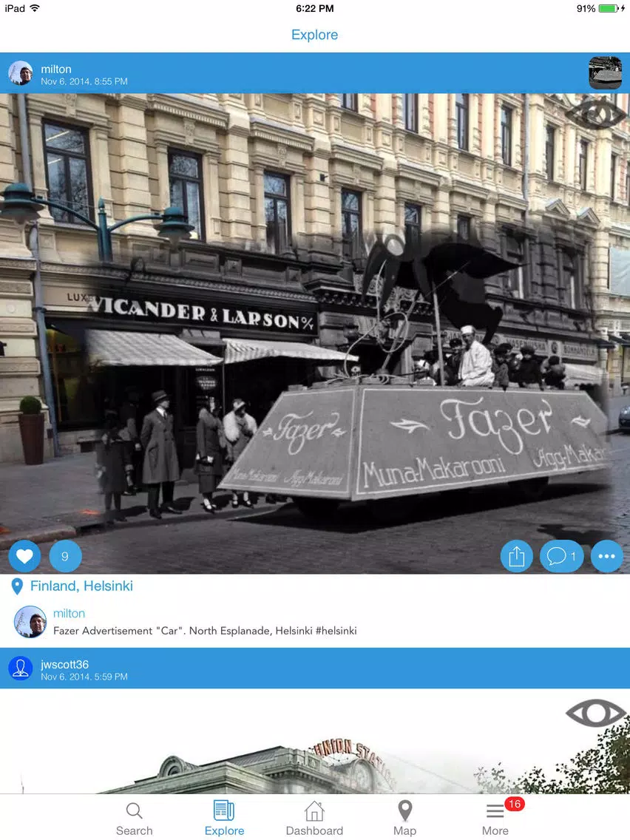Select the Explore tab in bottom bar
The height and width of the screenshot is (840, 630).
[x=225, y=819]
